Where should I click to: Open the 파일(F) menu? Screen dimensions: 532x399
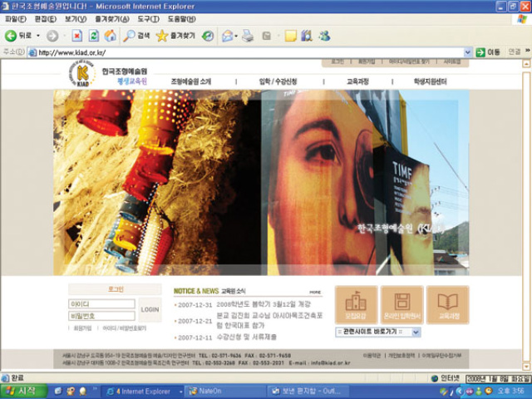point(16,19)
